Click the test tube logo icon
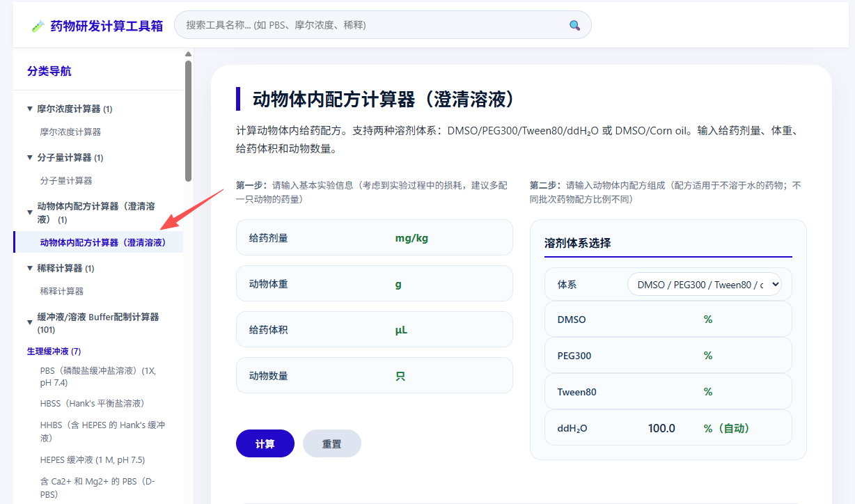This screenshot has height=504, width=855. (38, 26)
